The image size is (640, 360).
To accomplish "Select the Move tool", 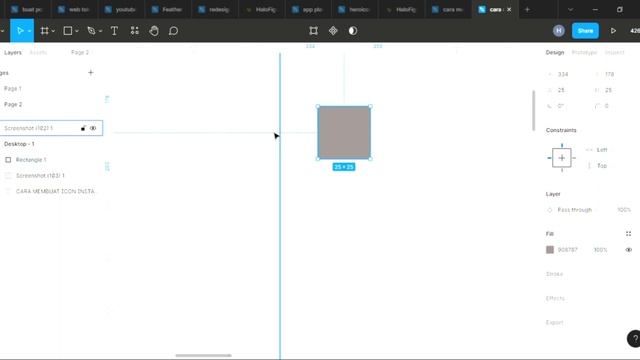I will [x=19, y=31].
